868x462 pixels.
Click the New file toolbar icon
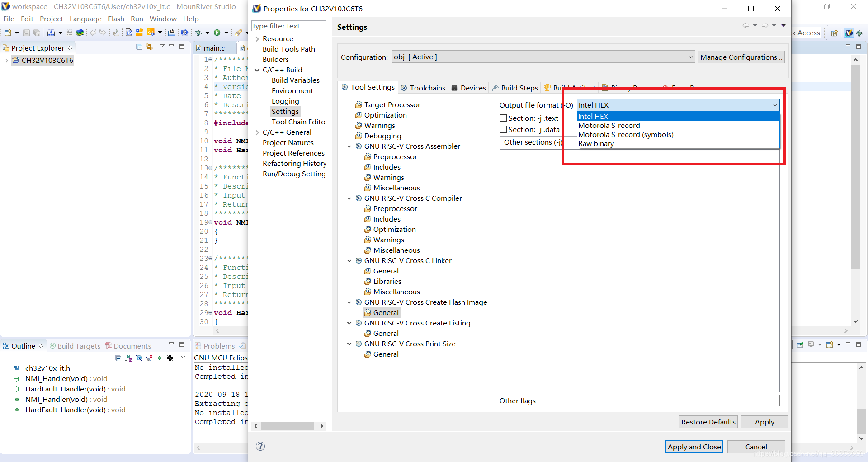pos(8,33)
